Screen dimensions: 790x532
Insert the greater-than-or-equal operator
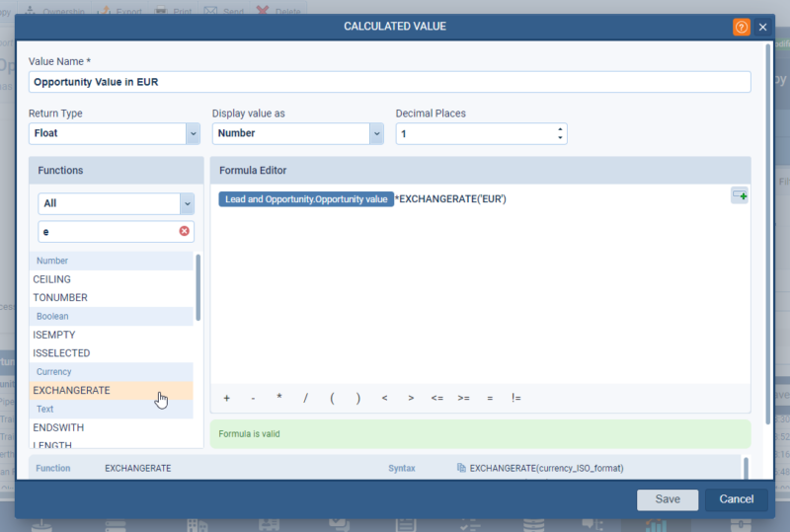(x=463, y=398)
